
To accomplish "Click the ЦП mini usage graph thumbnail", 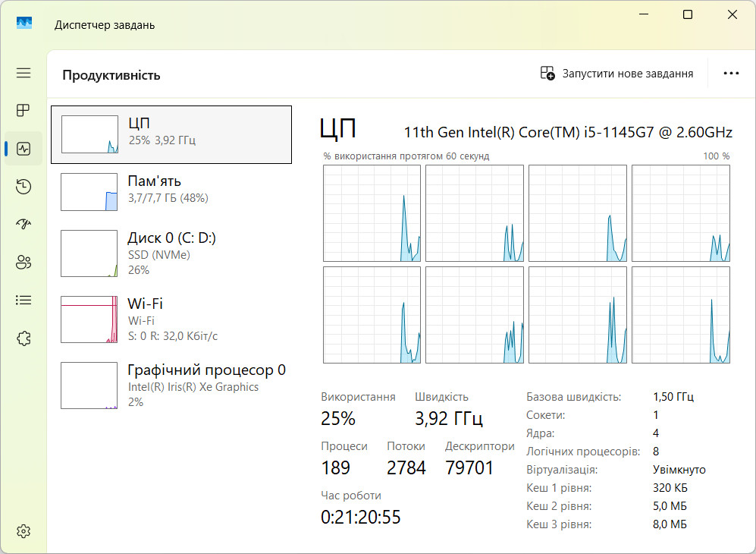I will pos(89,134).
